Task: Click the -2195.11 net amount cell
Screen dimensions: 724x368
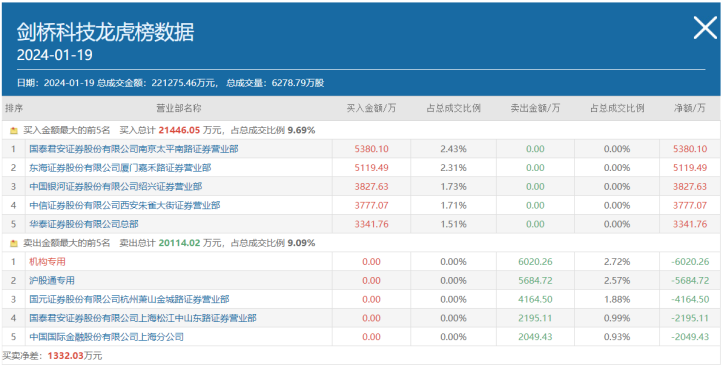Action: (x=690, y=318)
